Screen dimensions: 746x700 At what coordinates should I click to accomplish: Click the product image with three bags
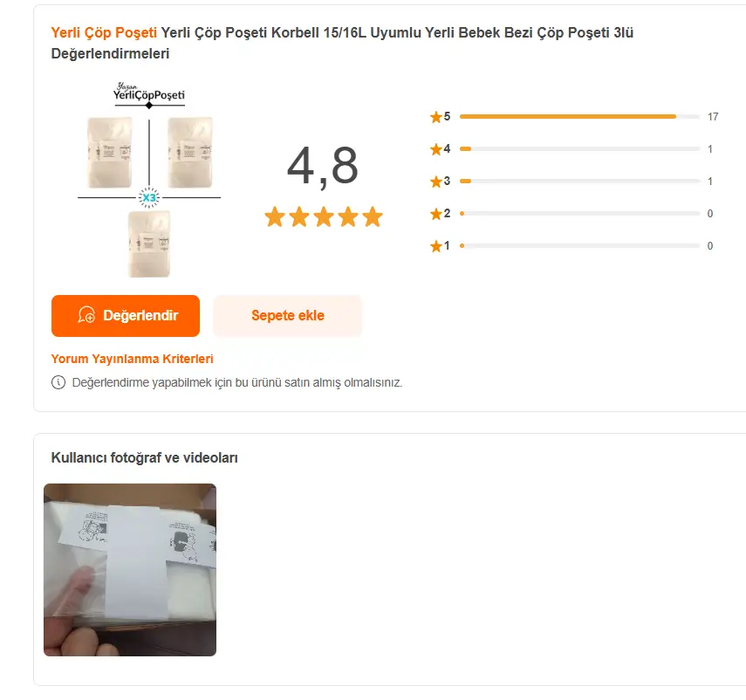point(149,182)
